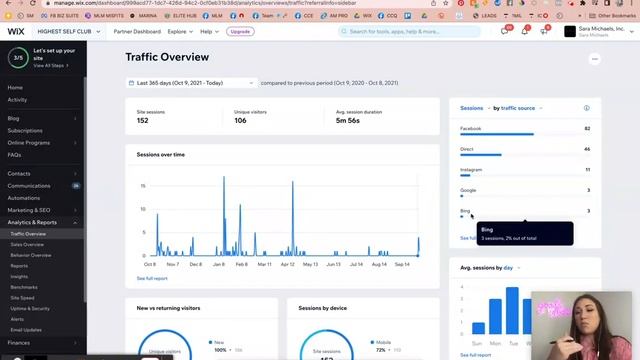Open Reports under Analytics
This screenshot has height=360, width=640.
click(19, 266)
